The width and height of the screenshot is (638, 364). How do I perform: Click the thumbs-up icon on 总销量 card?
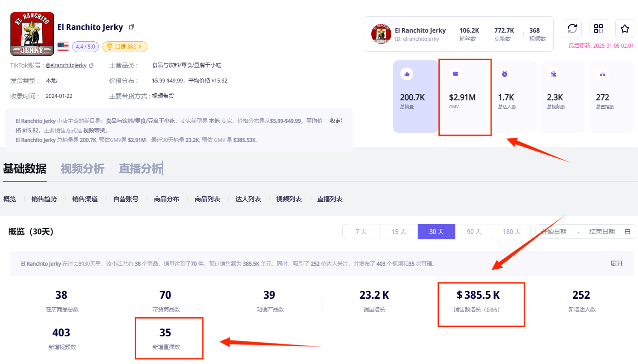coord(407,74)
